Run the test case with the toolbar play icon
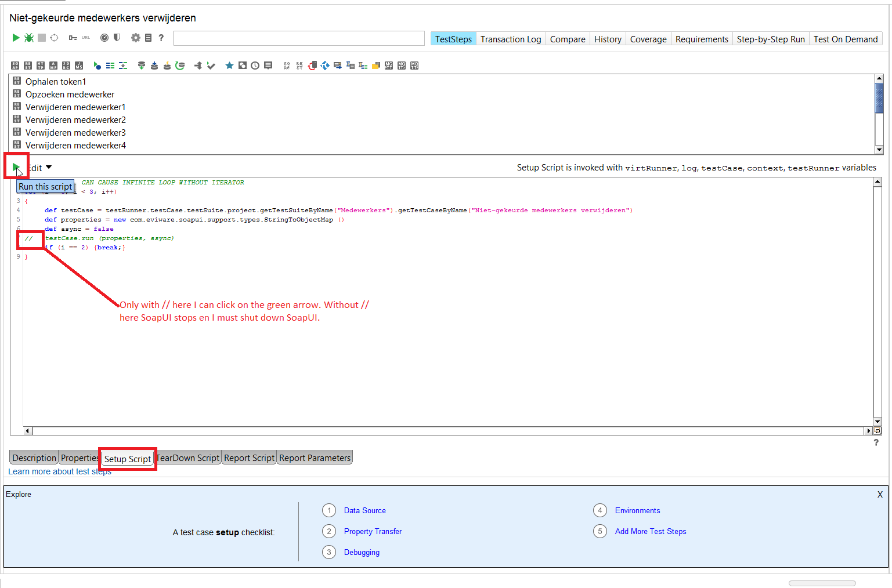The image size is (892, 588). [x=16, y=38]
